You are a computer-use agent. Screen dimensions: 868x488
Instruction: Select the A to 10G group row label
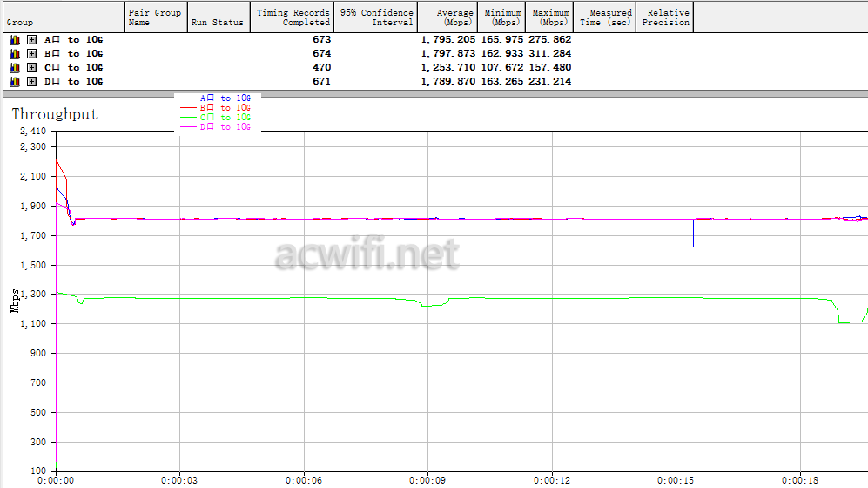pyautogui.click(x=74, y=40)
